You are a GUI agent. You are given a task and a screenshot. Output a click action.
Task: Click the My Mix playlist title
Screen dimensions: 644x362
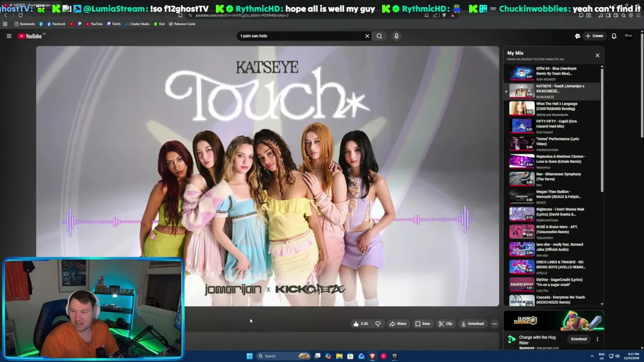point(515,53)
